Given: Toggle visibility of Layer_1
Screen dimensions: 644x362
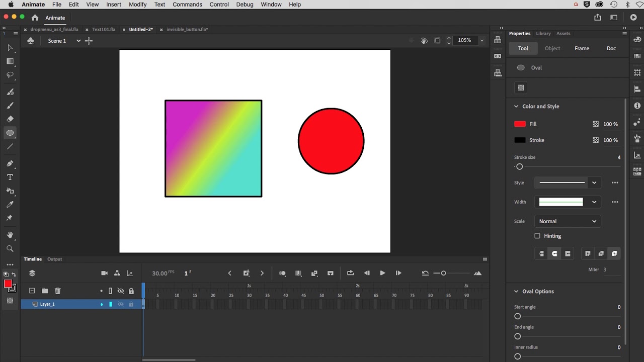Looking at the screenshot, I should [121, 304].
